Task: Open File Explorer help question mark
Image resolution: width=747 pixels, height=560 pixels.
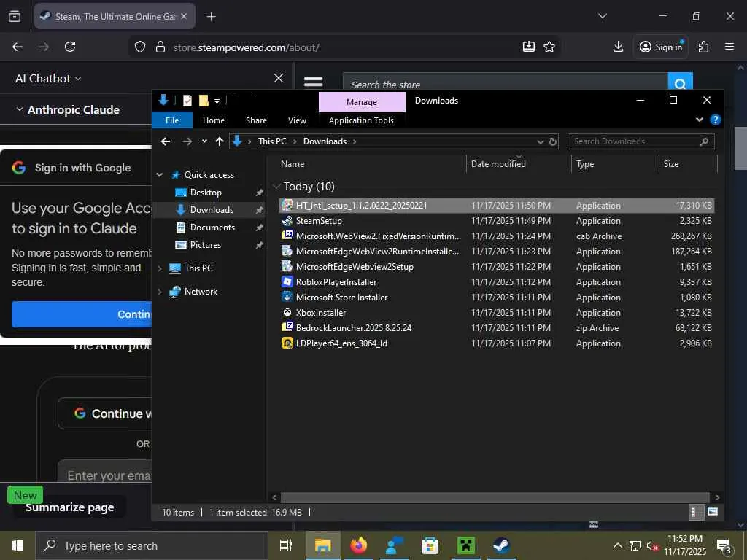Action: (715, 120)
